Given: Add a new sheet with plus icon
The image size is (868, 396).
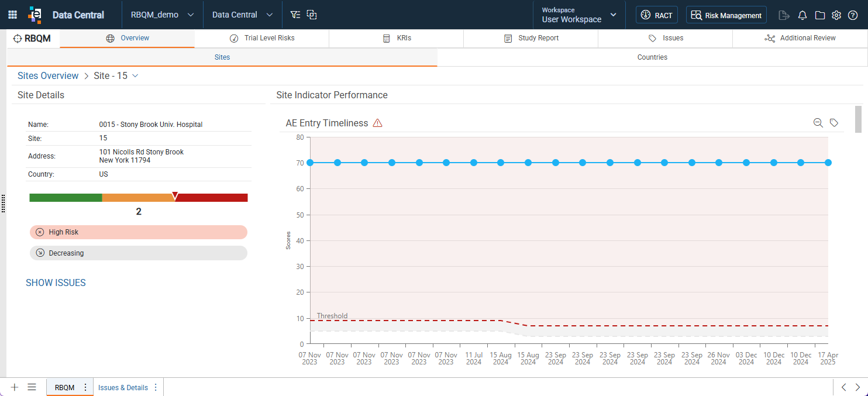Looking at the screenshot, I should pyautogui.click(x=15, y=387).
